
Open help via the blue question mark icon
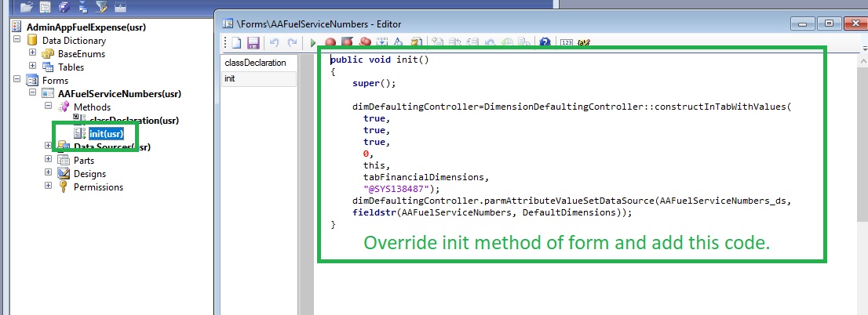tap(544, 43)
